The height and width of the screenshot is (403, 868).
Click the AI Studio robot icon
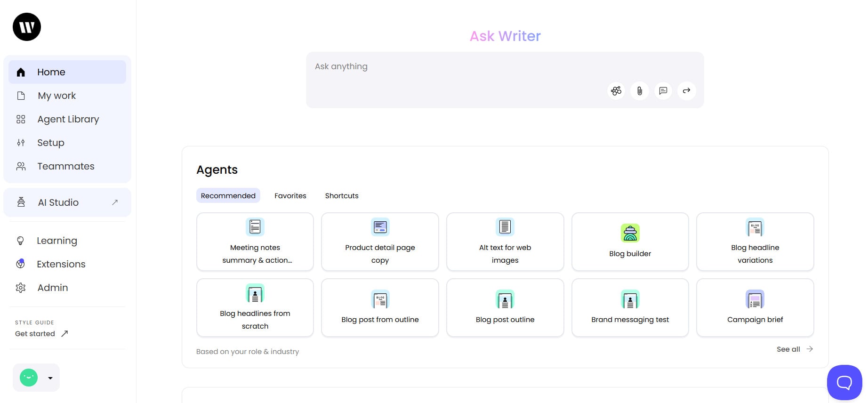(x=21, y=202)
